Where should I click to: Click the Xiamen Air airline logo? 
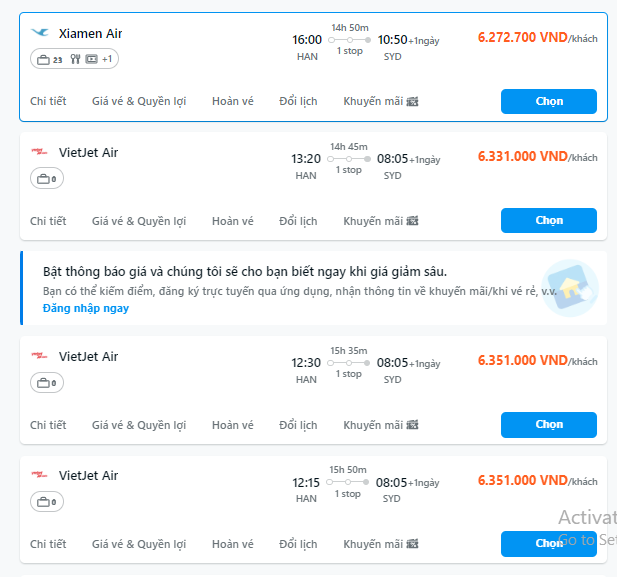(x=40, y=33)
